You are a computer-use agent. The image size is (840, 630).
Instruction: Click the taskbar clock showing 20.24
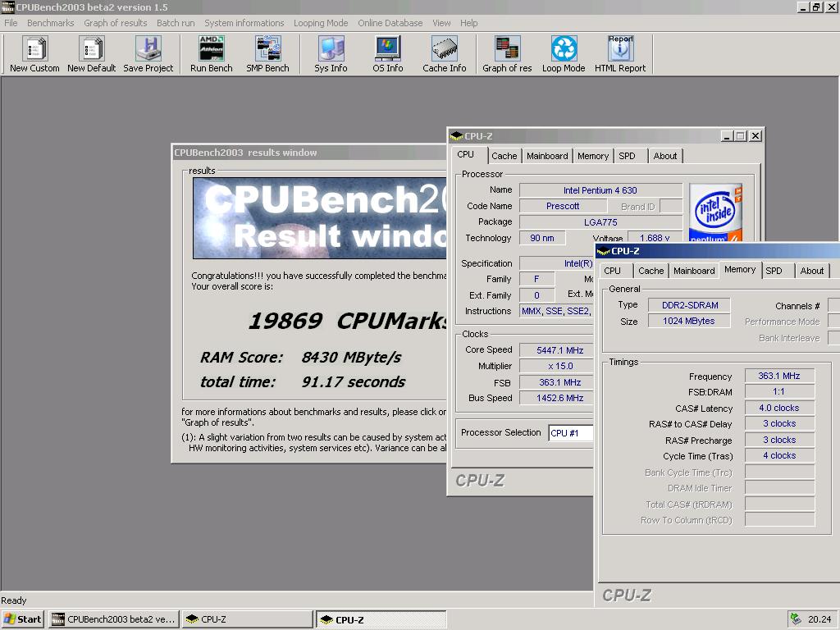pyautogui.click(x=819, y=619)
